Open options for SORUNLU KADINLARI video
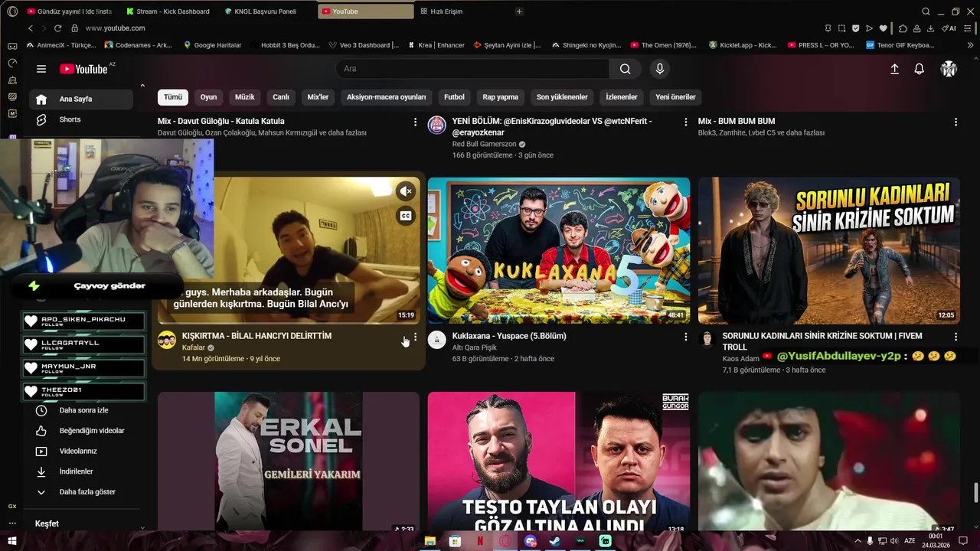980x551 pixels. (955, 337)
